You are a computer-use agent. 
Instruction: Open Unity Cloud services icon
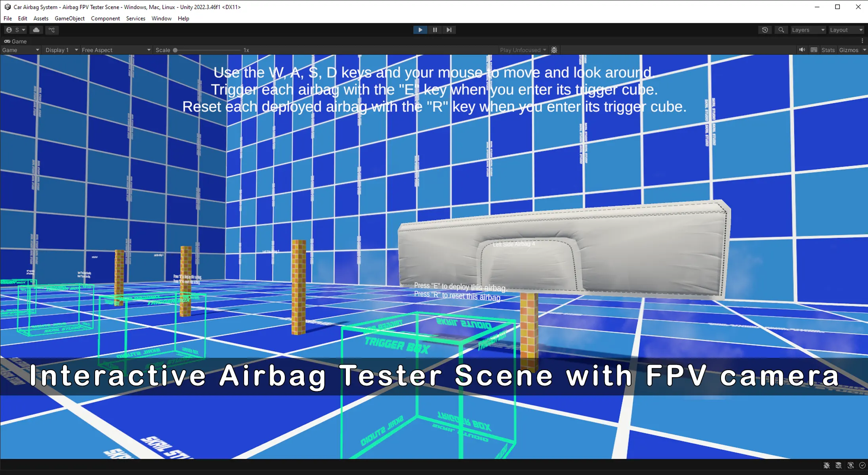tap(36, 30)
